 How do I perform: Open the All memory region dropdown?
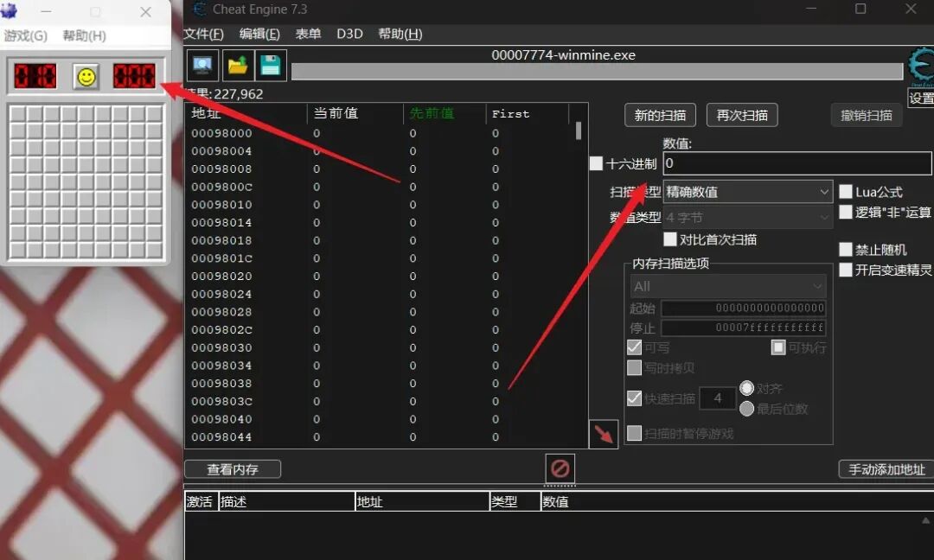pyautogui.click(x=727, y=286)
